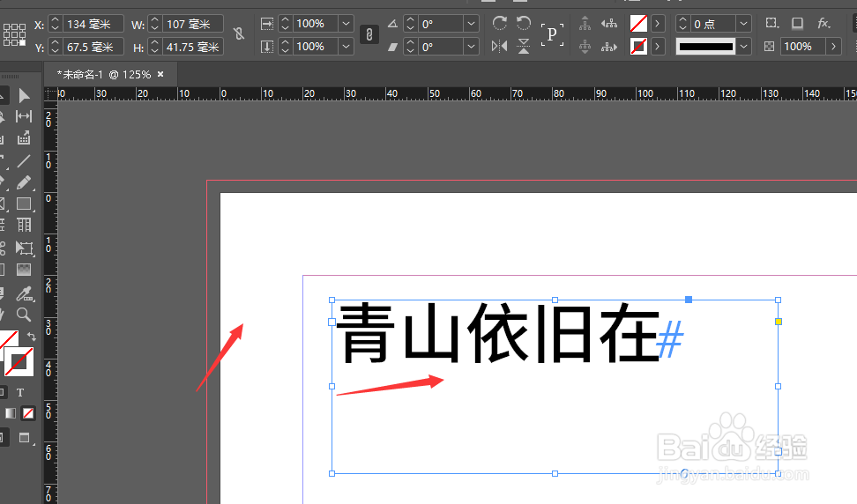The height and width of the screenshot is (504, 857).
Task: Click the stroke color swatch in control bar
Action: (x=638, y=47)
